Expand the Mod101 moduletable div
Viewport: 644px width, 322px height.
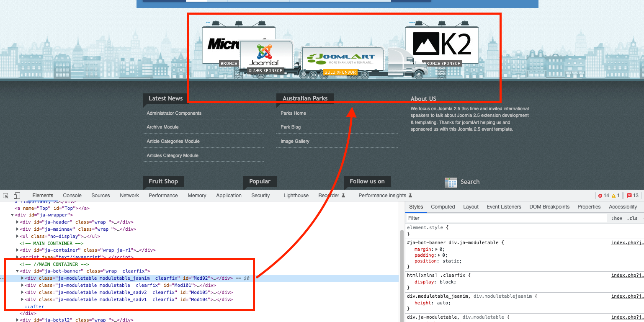pyautogui.click(x=23, y=285)
